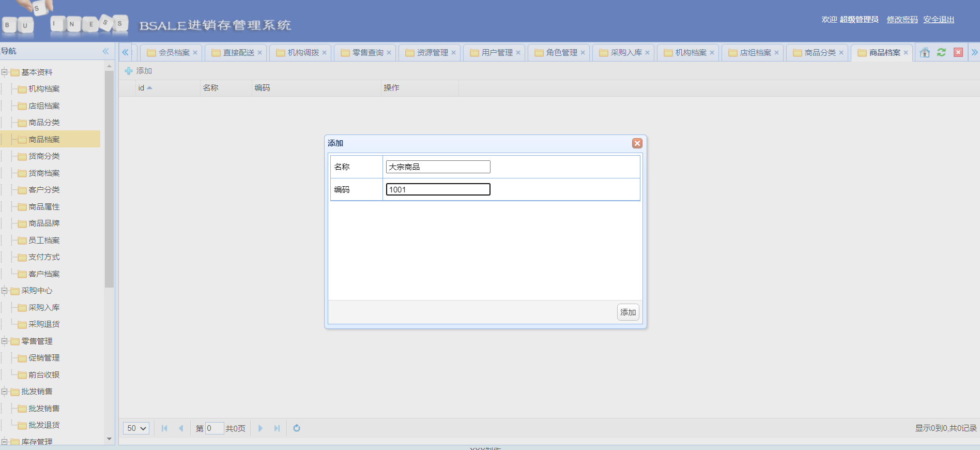Collapse the 零售管理 tree node
980x450 pixels.
click(x=5, y=341)
